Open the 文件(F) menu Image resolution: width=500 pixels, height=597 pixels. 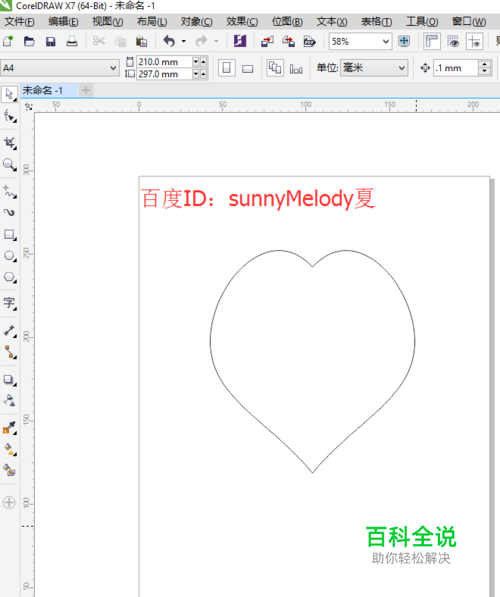pos(19,22)
